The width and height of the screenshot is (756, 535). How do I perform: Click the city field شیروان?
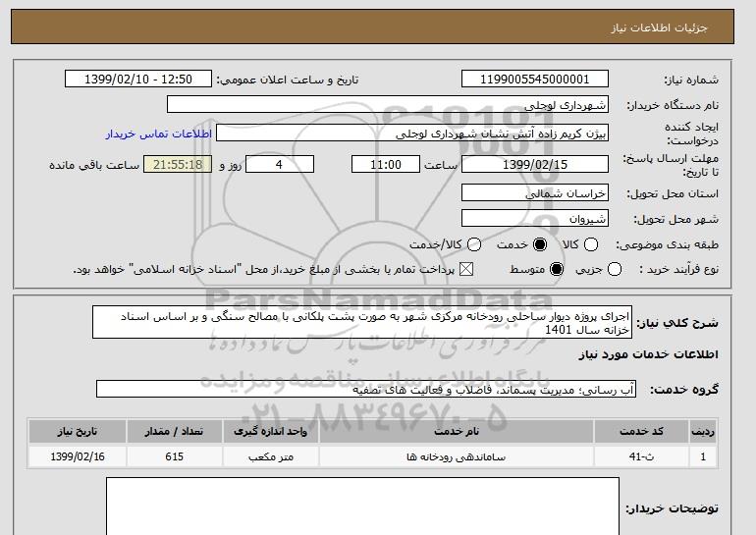pos(535,218)
